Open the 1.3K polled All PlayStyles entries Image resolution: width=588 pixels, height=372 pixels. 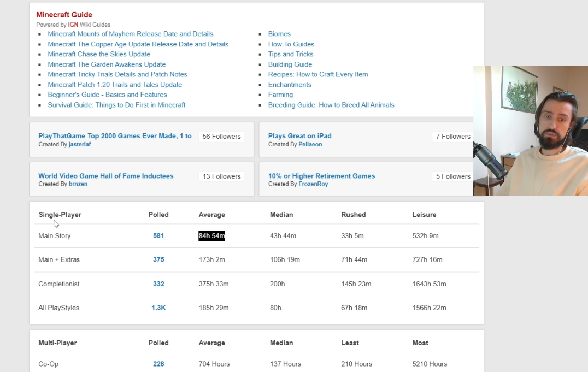[158, 308]
